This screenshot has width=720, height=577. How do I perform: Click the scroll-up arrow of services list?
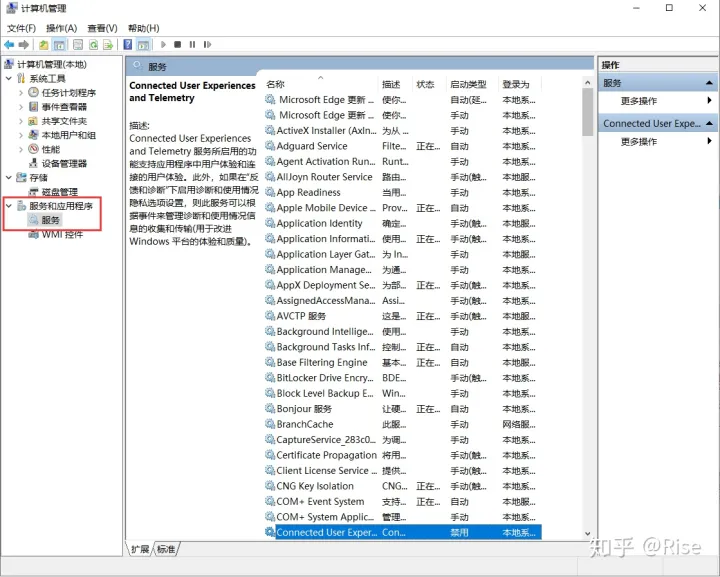[587, 83]
